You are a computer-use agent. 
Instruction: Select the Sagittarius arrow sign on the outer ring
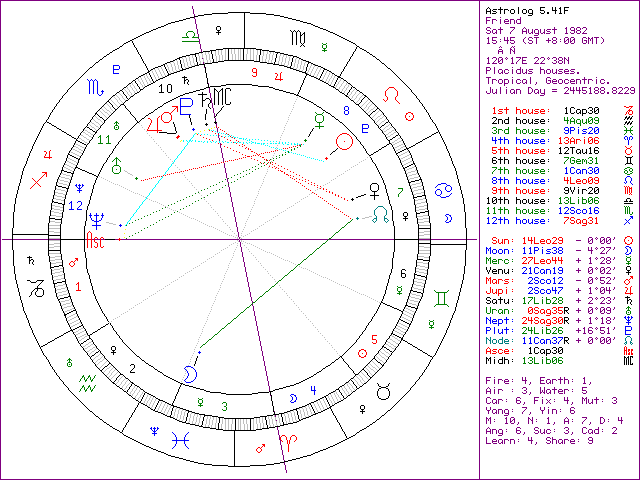coord(40,181)
